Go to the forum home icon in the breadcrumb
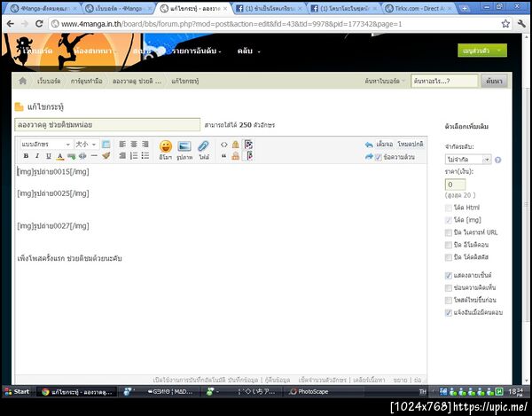Image resolution: width=532 pixels, height=416 pixels. tap(23, 81)
